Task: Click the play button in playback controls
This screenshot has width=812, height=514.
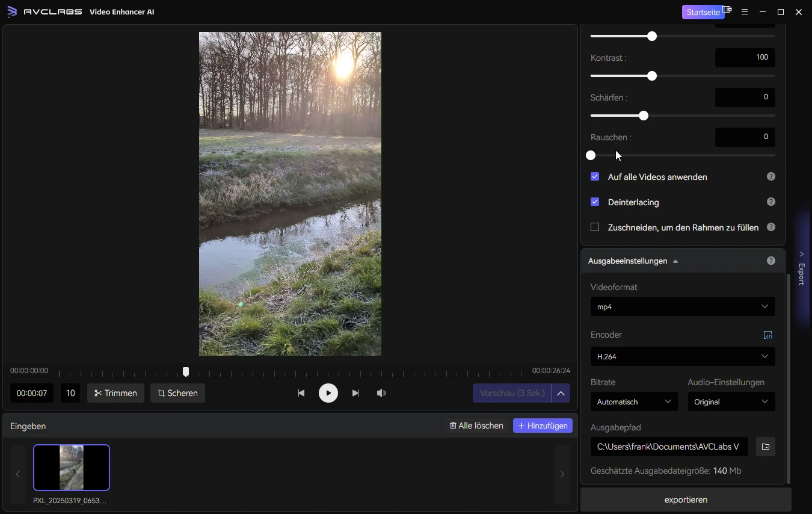Action: (x=328, y=393)
